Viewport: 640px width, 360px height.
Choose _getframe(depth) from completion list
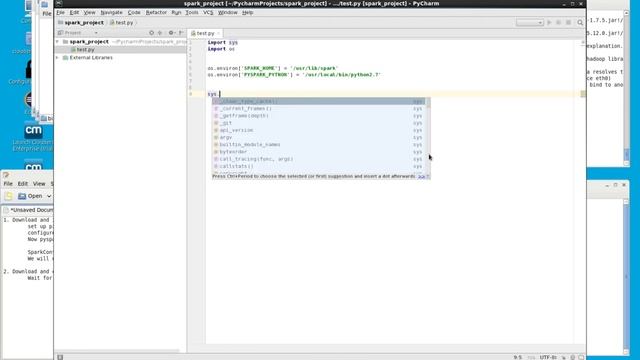318,116
